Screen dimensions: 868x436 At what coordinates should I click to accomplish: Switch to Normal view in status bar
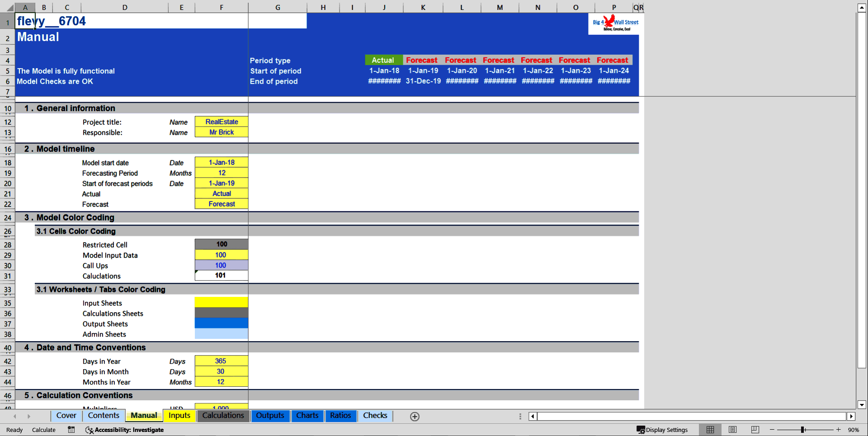(x=710, y=429)
